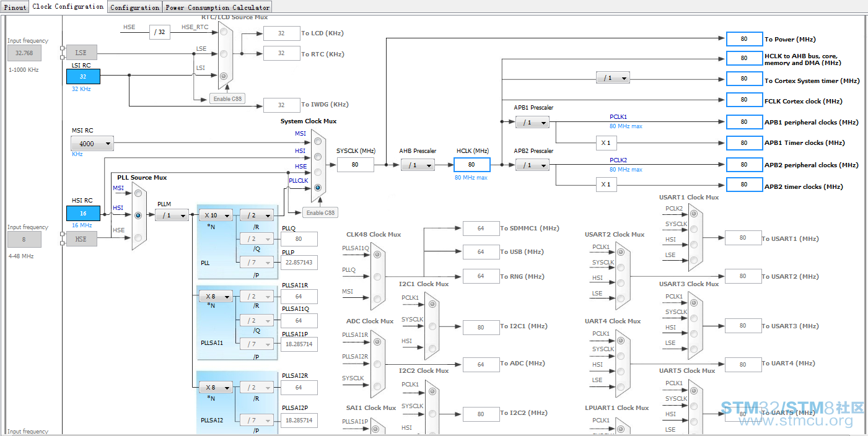Open the MSI RC 4000 dropdown
The width and height of the screenshot is (868, 436).
click(x=92, y=144)
